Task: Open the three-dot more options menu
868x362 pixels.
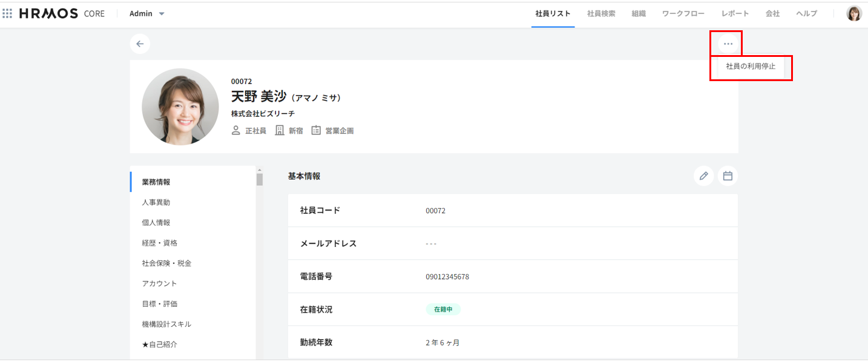Action: [728, 44]
